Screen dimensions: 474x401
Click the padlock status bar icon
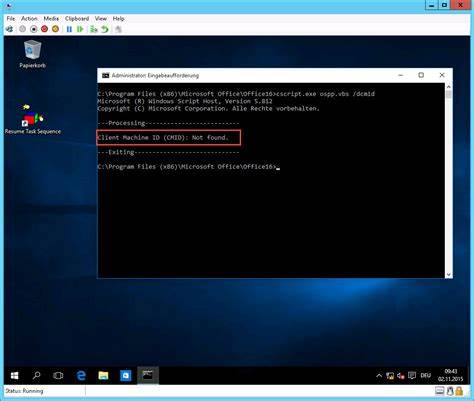[x=459, y=391]
